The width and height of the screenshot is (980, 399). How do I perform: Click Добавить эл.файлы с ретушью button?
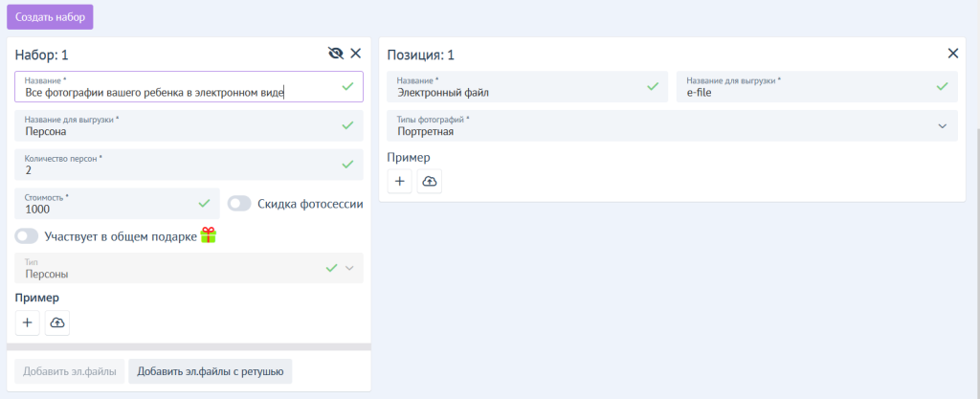[210, 371]
